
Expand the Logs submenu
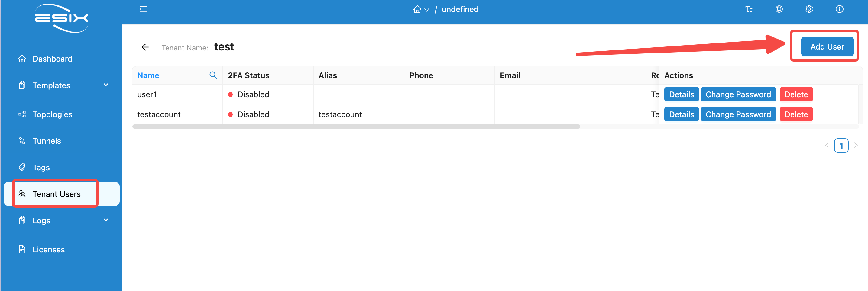(106, 220)
